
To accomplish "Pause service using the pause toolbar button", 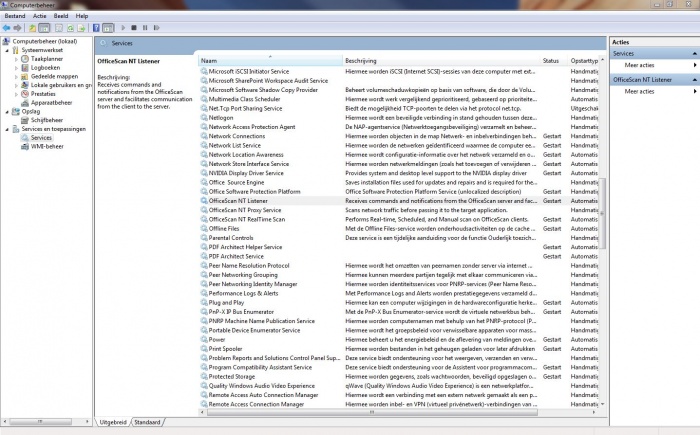I will click(x=145, y=28).
